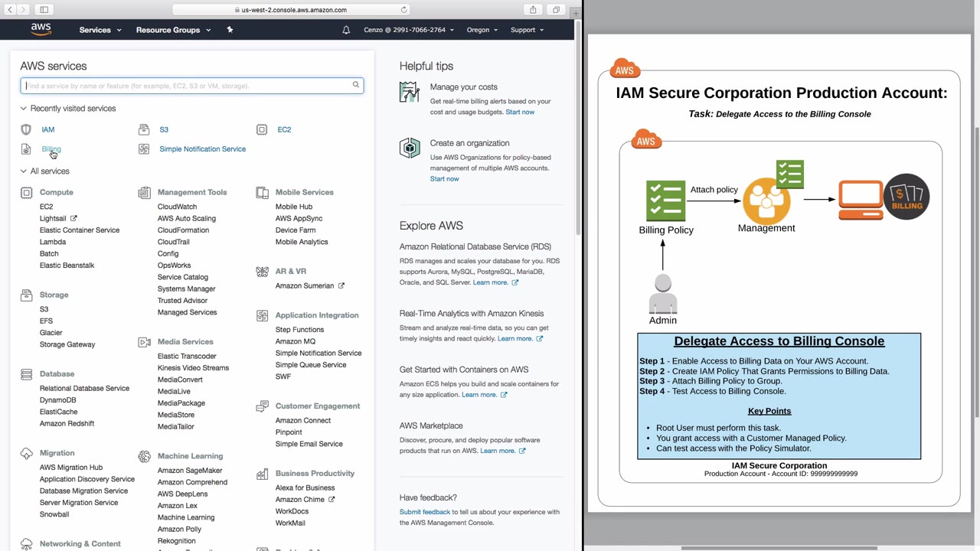Click the Manage your costs icon
This screenshot has height=551, width=980.
coord(410,92)
